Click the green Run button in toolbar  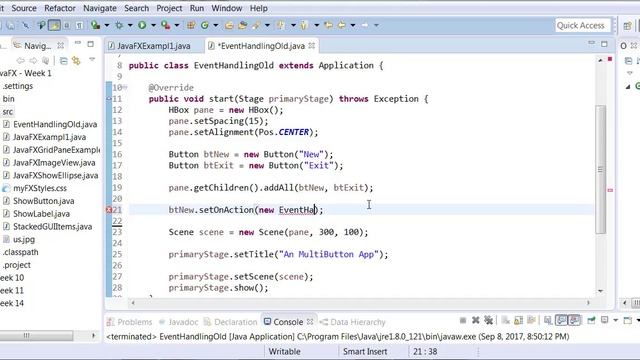[x=142, y=25]
